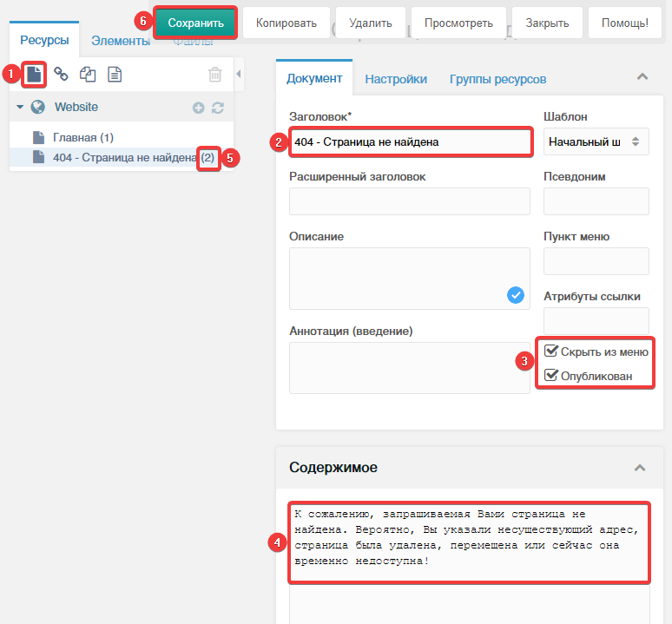The height and width of the screenshot is (624, 672).
Task: Open the Шаблон template dropdown
Action: pos(596,141)
